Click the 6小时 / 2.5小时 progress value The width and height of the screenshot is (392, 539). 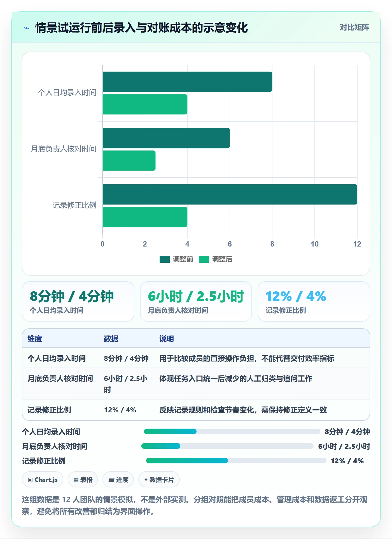click(x=344, y=446)
